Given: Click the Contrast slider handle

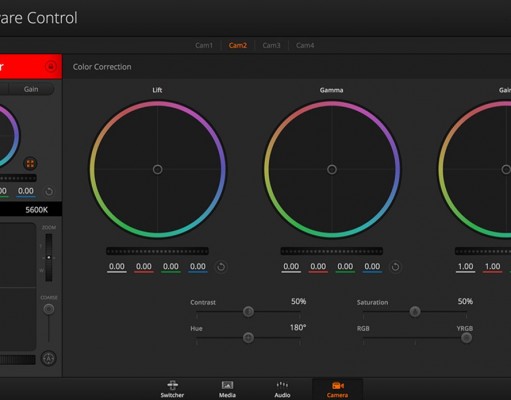Looking at the screenshot, I should coord(248,311).
